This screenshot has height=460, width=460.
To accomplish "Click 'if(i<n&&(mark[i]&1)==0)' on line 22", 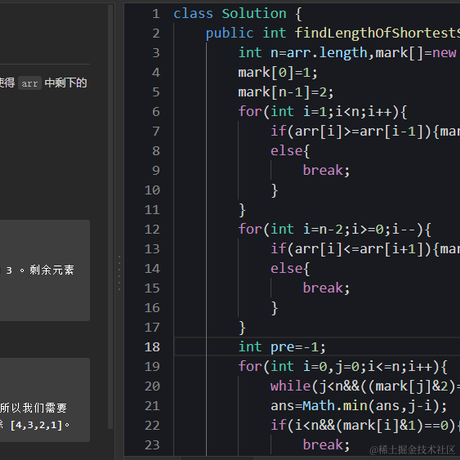I will (363, 426).
